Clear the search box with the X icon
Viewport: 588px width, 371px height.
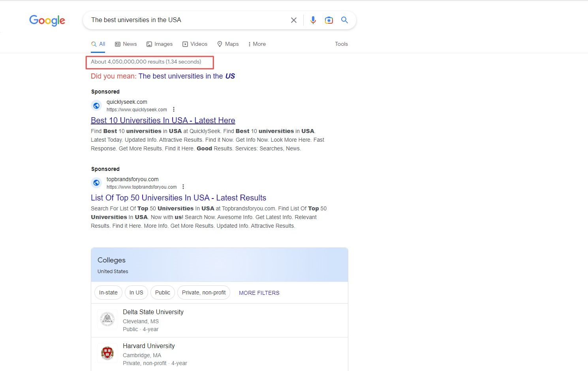pos(294,20)
